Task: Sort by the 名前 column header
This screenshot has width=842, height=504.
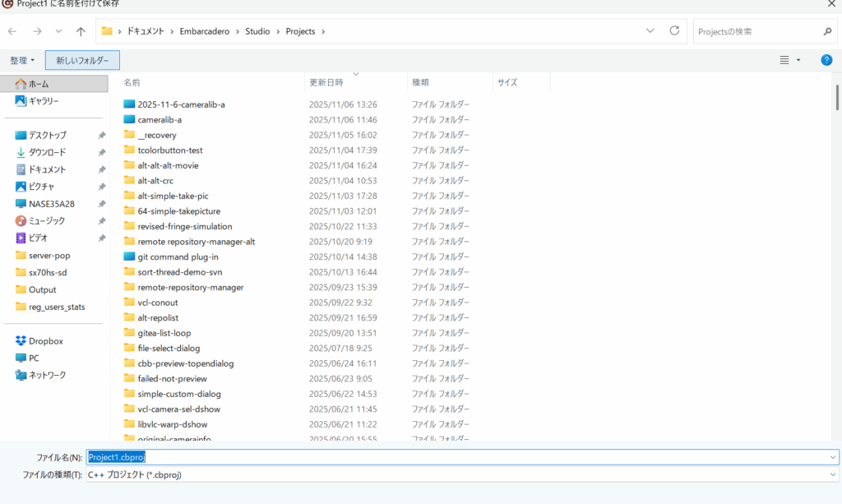Action: (x=132, y=82)
